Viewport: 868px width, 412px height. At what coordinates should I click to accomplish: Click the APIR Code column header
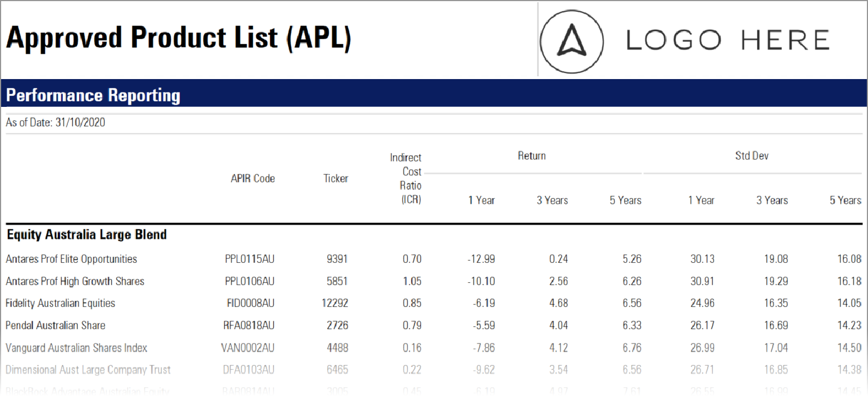pos(253,179)
